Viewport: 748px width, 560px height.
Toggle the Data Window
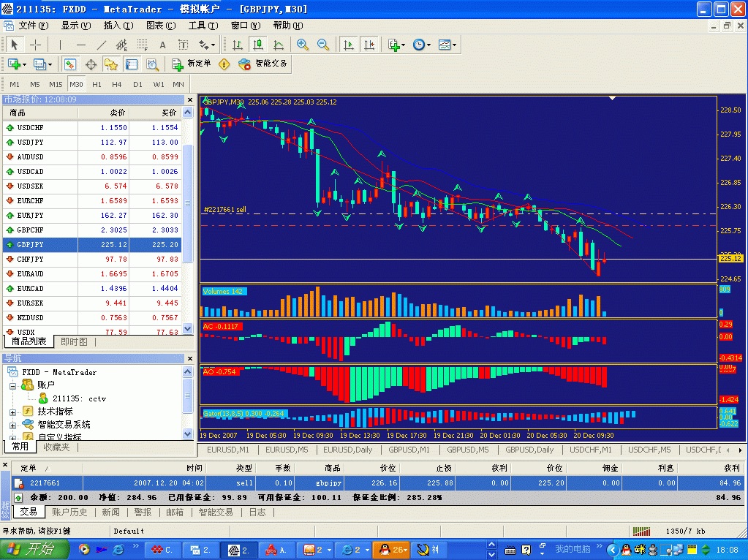(x=91, y=64)
